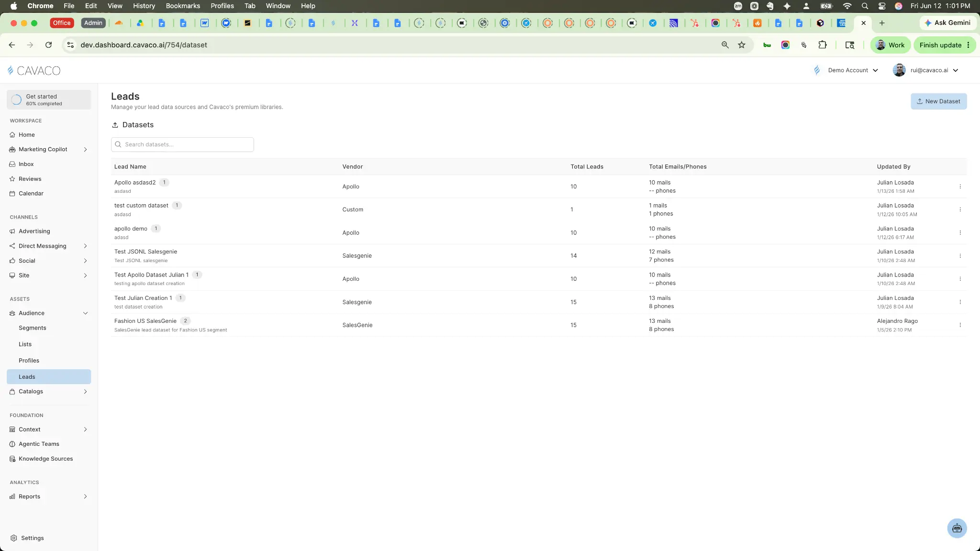Viewport: 980px width, 551px height.
Task: Open Lists under Audience
Action: [25, 344]
